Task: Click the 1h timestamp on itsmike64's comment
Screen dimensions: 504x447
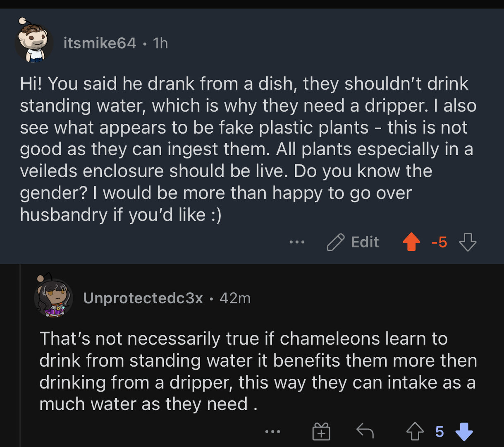Action: coord(160,43)
